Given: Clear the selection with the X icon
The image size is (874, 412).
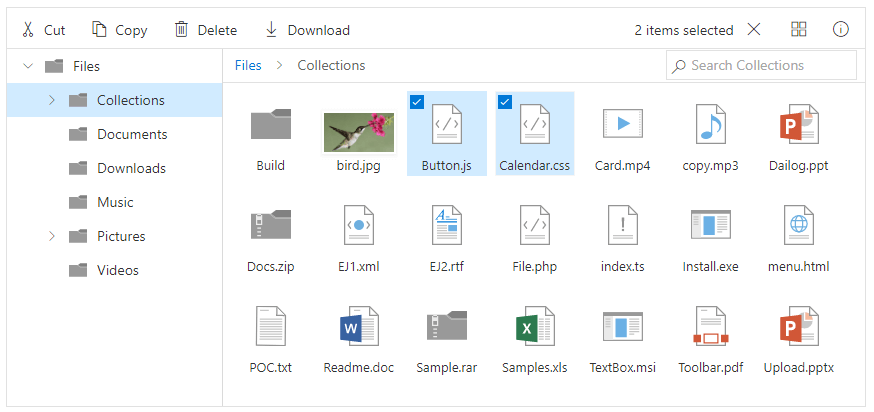Looking at the screenshot, I should (754, 29).
